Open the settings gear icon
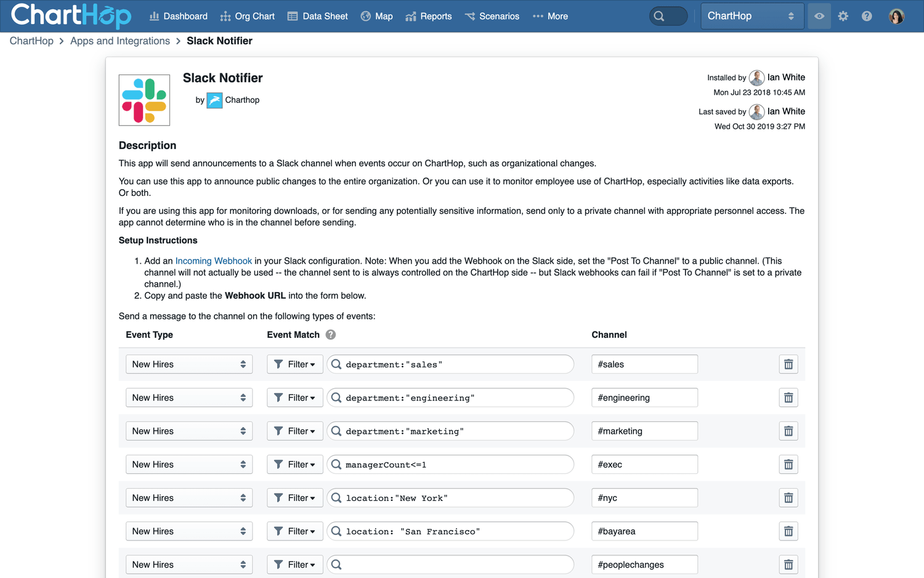The height and width of the screenshot is (578, 924). pyautogui.click(x=843, y=16)
